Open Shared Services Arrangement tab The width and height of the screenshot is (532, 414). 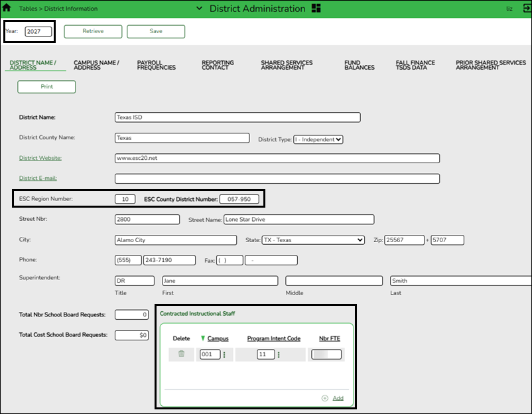point(287,65)
